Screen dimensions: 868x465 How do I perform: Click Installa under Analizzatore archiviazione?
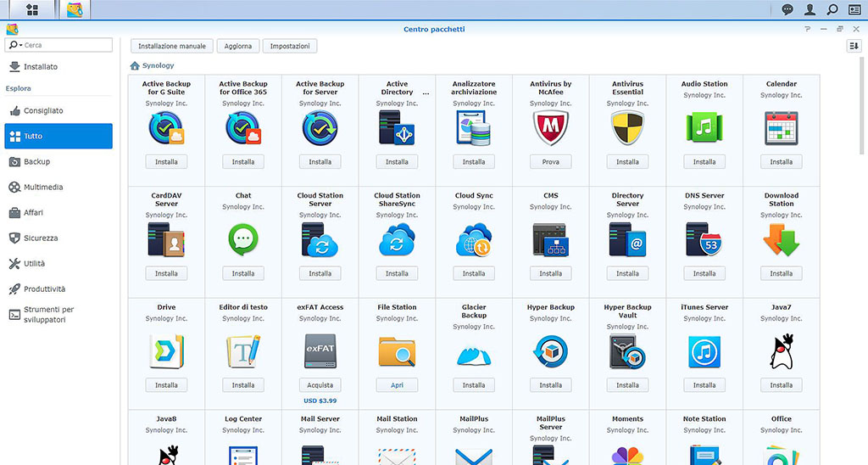coord(474,162)
